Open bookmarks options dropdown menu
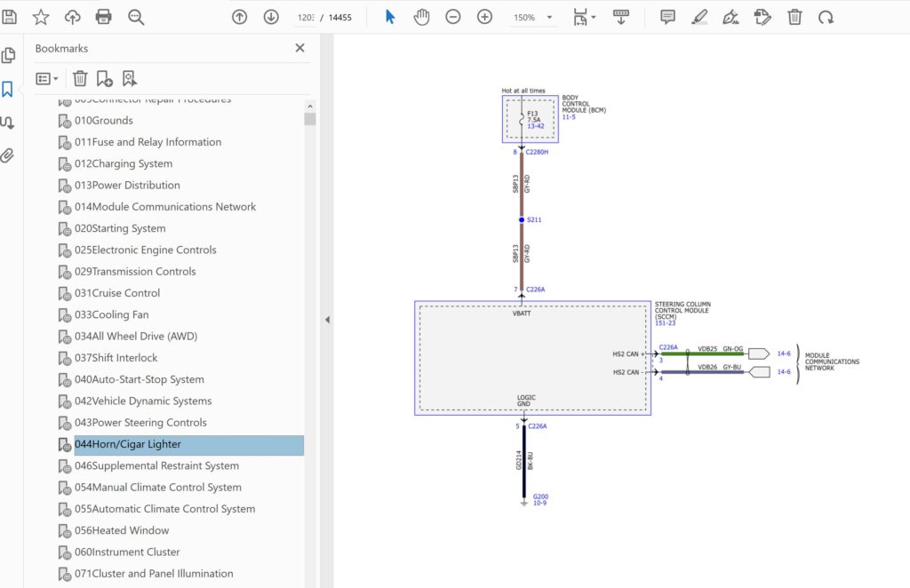This screenshot has width=910, height=588. [46, 78]
